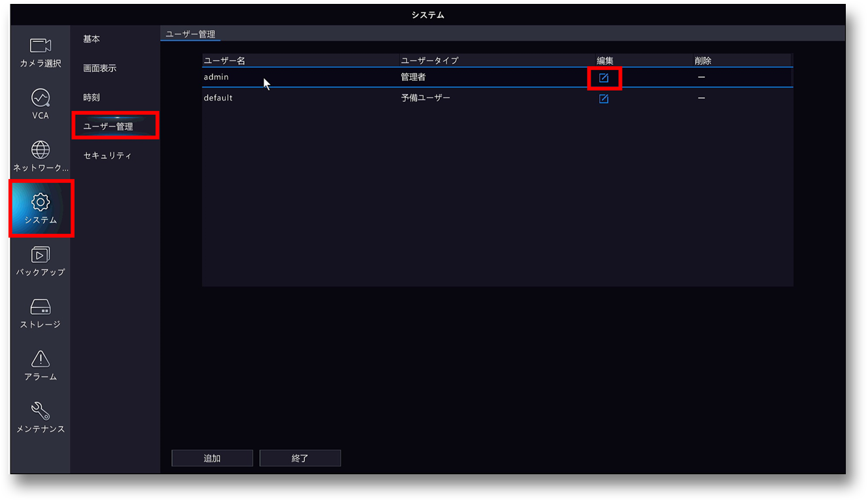
Task: Open the ストレージ storage icon
Action: (x=40, y=307)
